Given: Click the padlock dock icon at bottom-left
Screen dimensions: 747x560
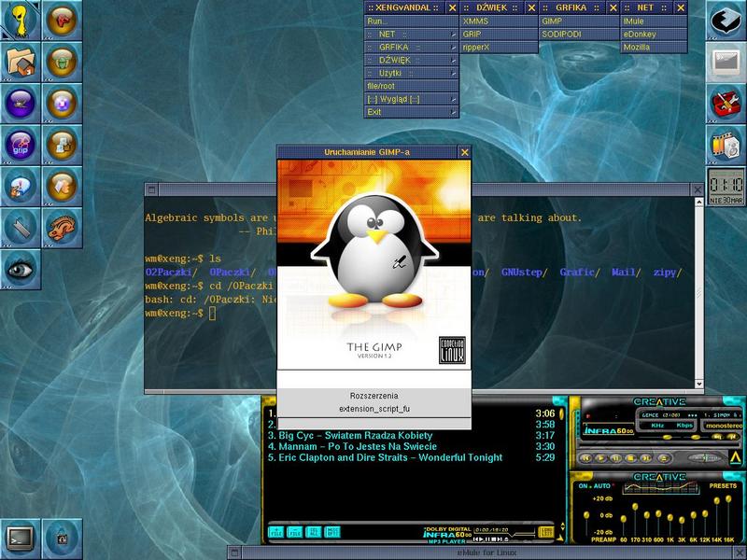Looking at the screenshot, I should pos(62,539).
